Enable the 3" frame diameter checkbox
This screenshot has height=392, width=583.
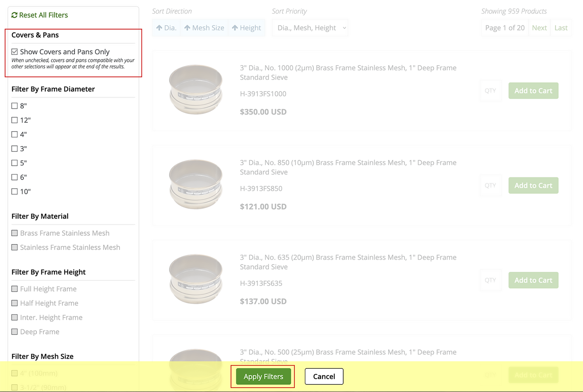coord(15,149)
